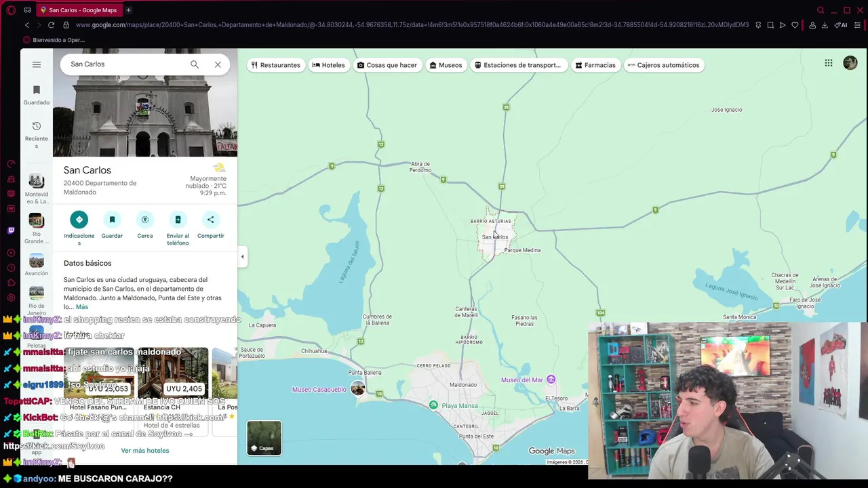Reload the page with refresh icon
The height and width of the screenshot is (488, 868).
51,25
